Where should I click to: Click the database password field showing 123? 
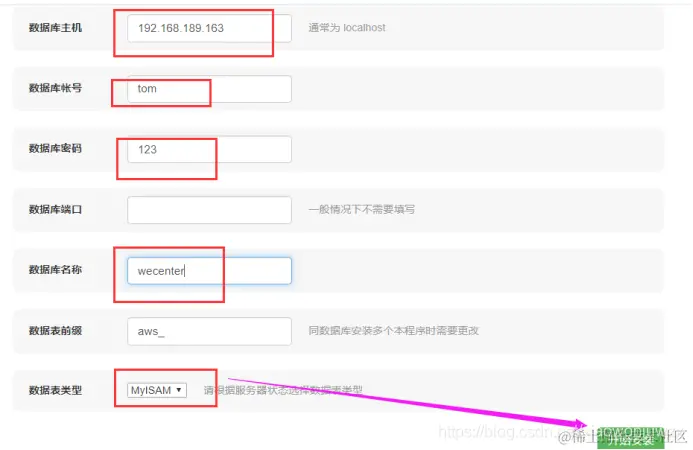[x=209, y=149]
